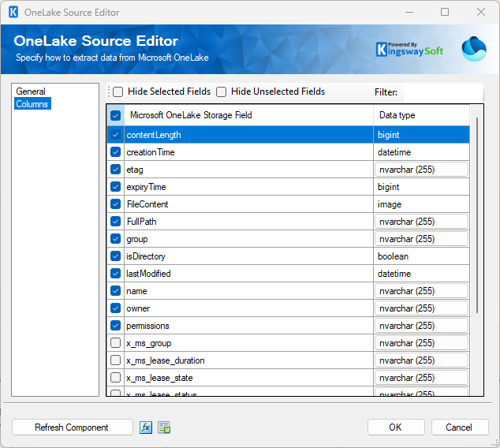Click the image data type cell
Image resolution: width=500 pixels, height=448 pixels.
click(x=422, y=204)
